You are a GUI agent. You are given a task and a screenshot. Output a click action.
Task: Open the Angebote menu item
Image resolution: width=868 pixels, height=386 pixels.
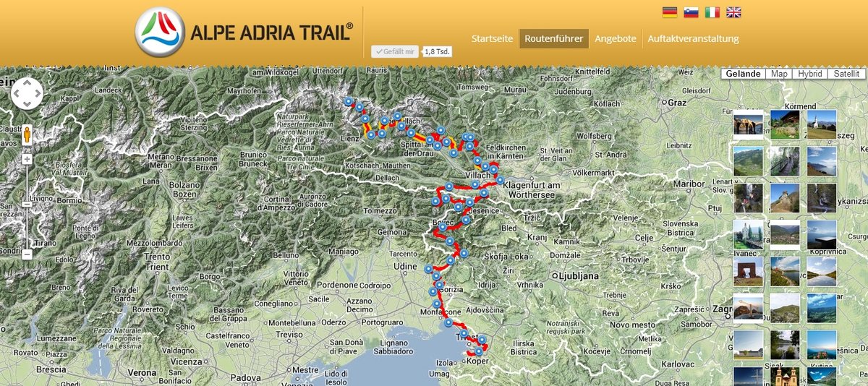(616, 39)
